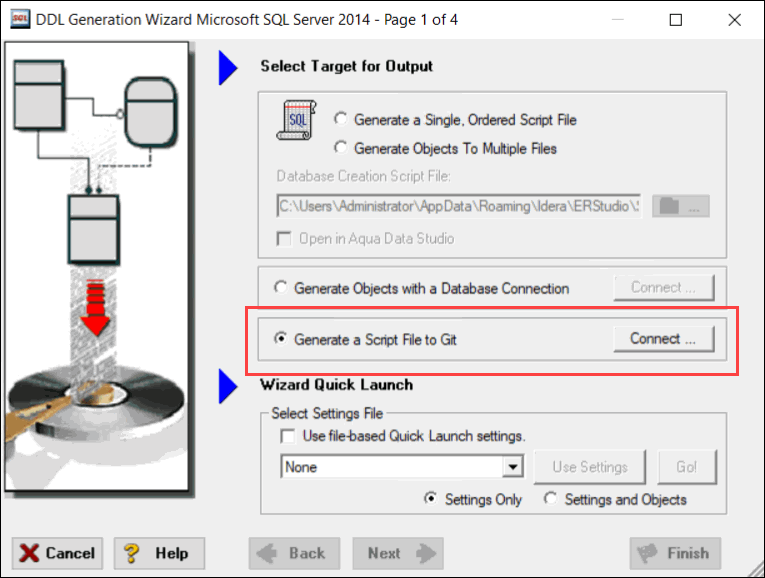Open Help for the wizard
The height and width of the screenshot is (578, 765).
click(160, 554)
